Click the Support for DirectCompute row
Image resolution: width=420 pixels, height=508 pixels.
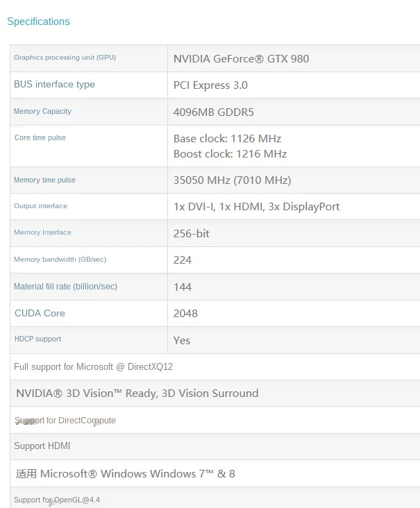point(215,420)
